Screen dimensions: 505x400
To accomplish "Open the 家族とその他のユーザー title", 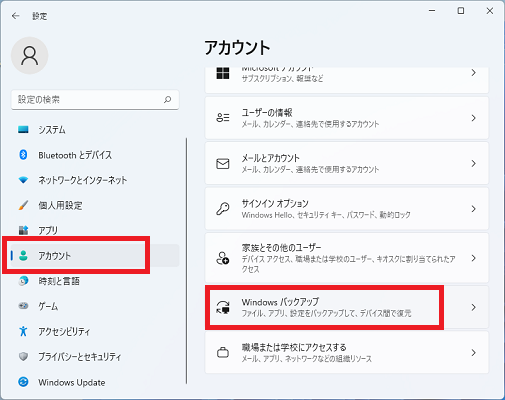I will click(x=281, y=247).
